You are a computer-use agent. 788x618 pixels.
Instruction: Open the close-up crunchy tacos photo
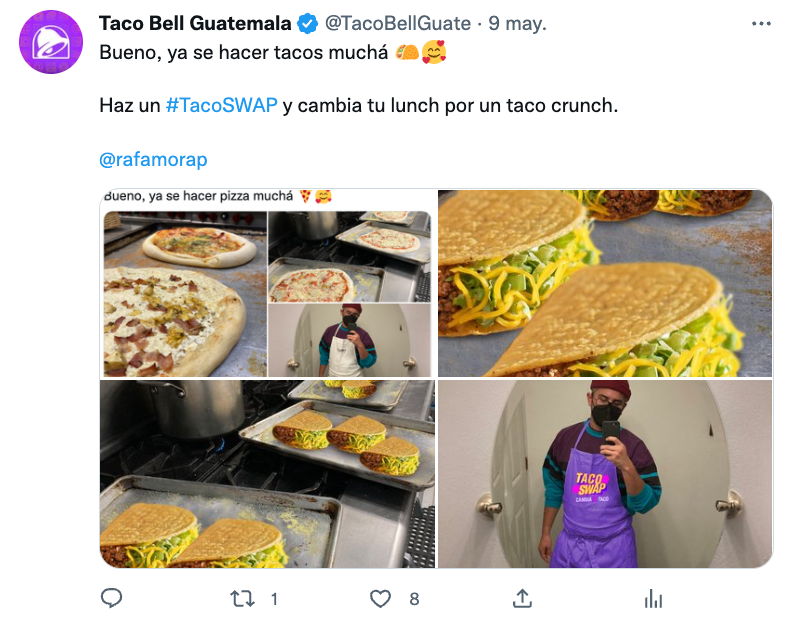click(x=605, y=283)
